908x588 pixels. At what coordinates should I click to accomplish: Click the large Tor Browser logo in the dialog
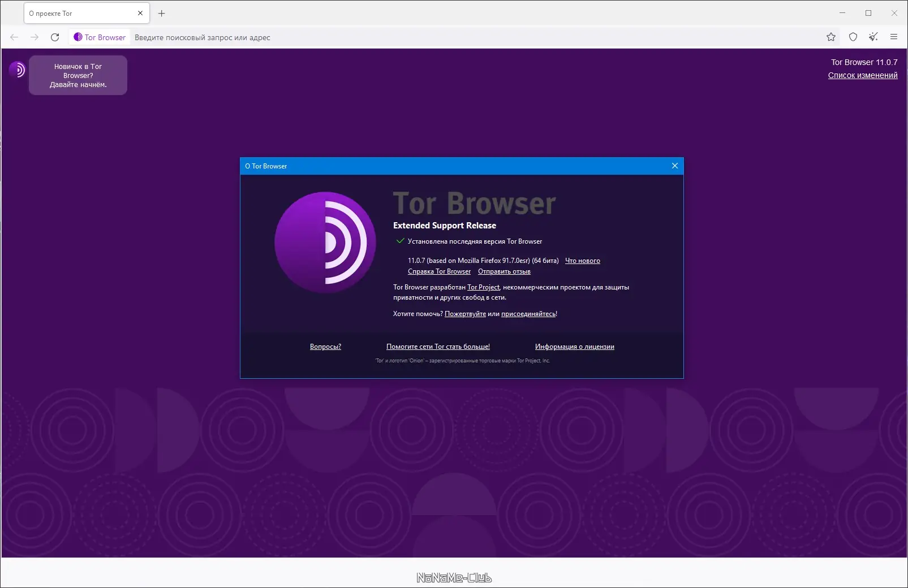(325, 243)
